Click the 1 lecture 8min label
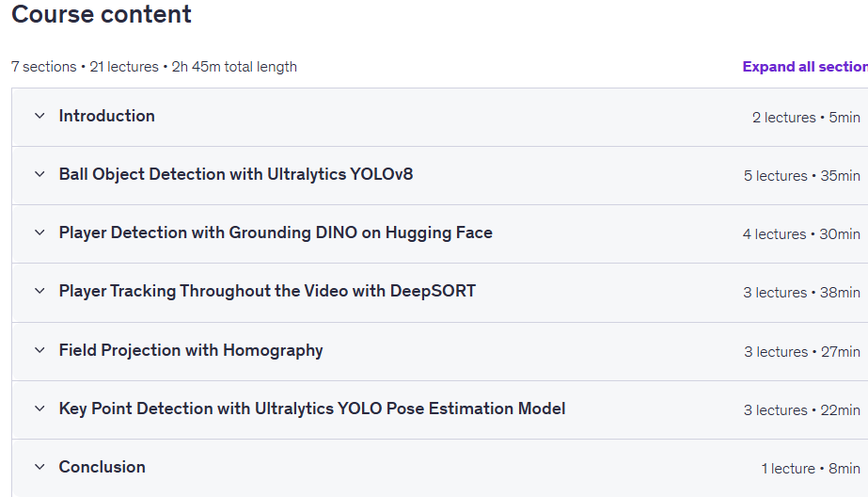Viewport: 868px width, 497px height. coord(811,469)
